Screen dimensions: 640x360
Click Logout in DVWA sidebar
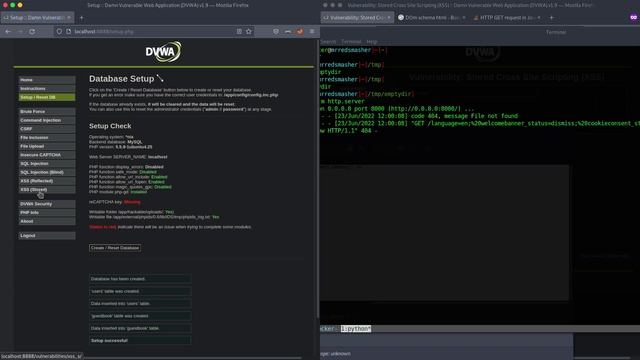coord(47,236)
